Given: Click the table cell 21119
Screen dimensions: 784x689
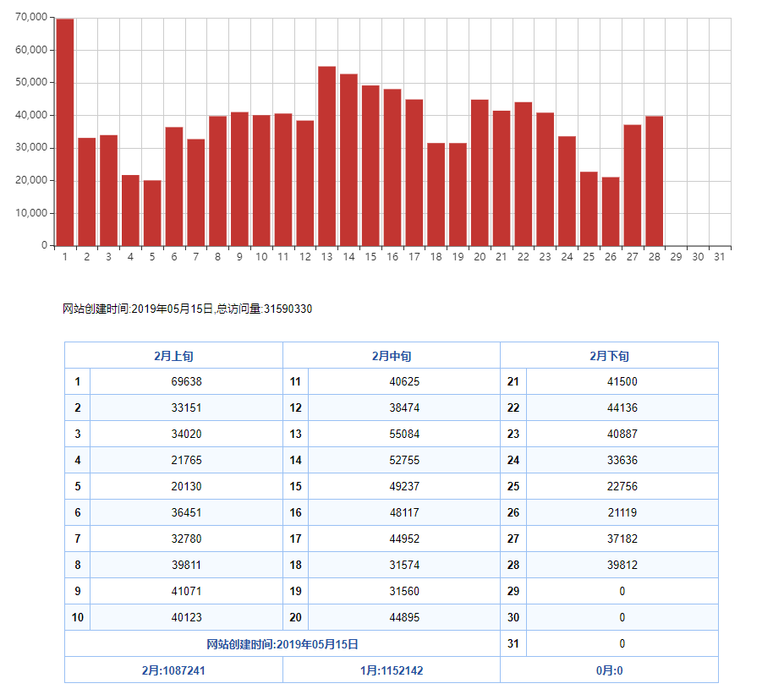Looking at the screenshot, I should (x=622, y=512).
